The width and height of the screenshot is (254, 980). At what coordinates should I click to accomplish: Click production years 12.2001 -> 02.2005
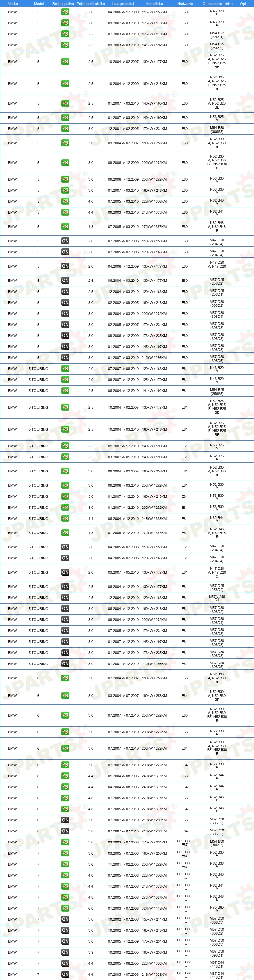[x=123, y=129]
